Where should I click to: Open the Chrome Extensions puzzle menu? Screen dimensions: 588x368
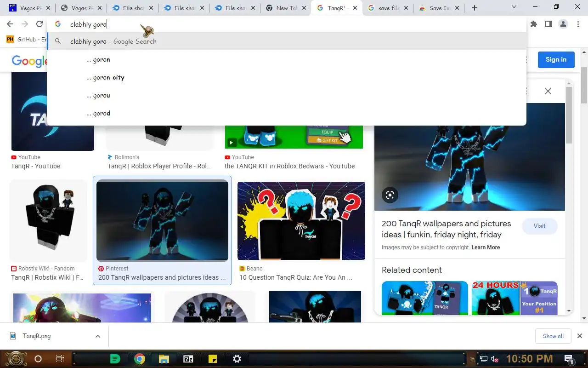point(533,24)
